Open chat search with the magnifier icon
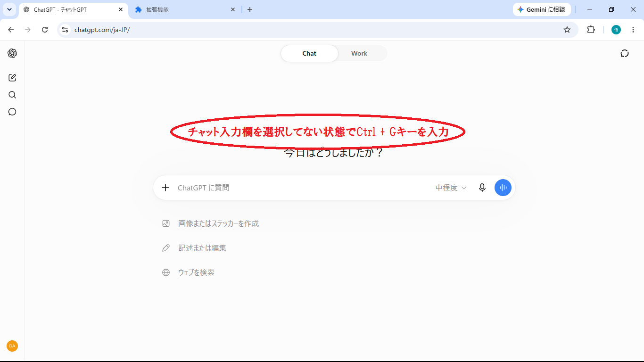Image resolution: width=644 pixels, height=362 pixels. 12,95
